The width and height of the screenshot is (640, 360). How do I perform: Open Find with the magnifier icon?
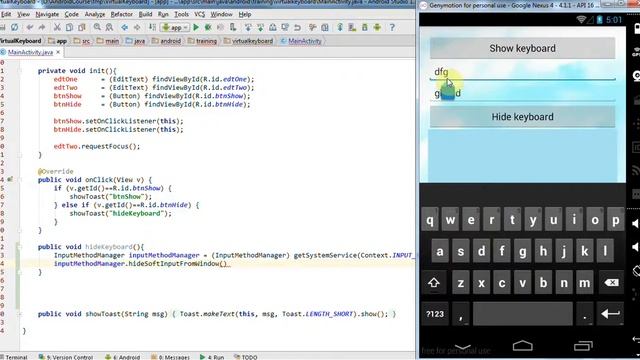(x=97, y=27)
